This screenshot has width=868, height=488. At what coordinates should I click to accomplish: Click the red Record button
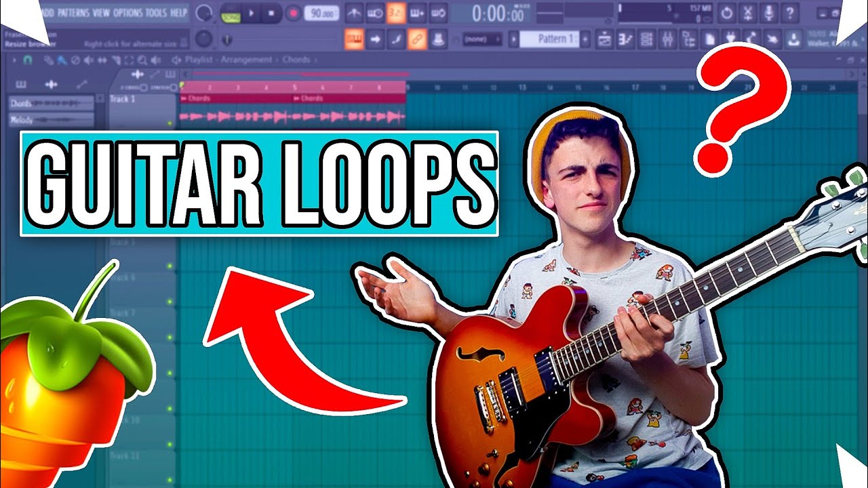coord(292,12)
